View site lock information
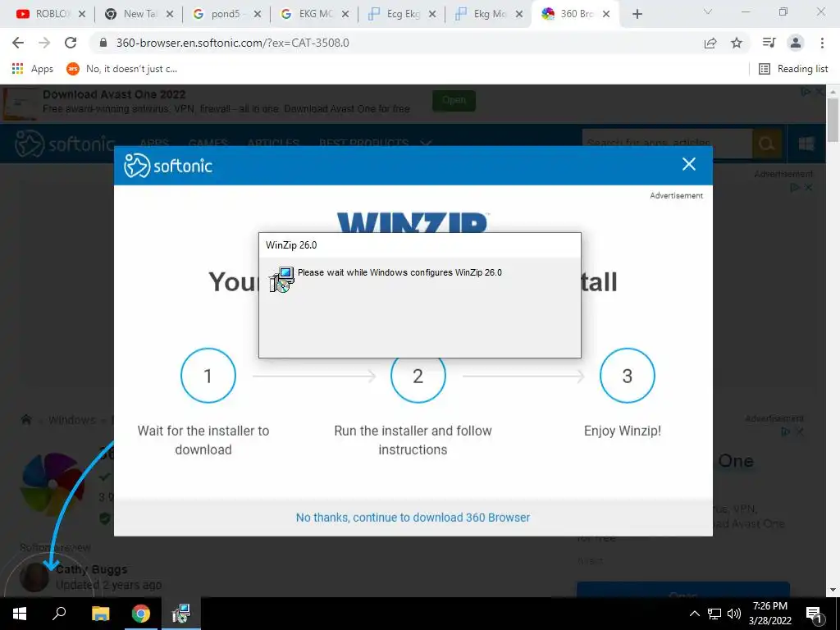The width and height of the screenshot is (840, 630). point(103,43)
